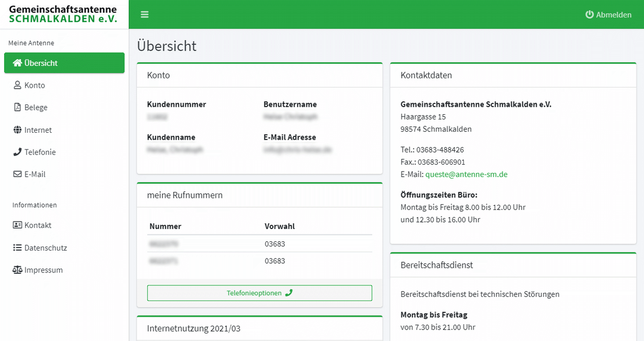The image size is (644, 341).
Task: Log out via Abmelden
Action: pos(608,14)
